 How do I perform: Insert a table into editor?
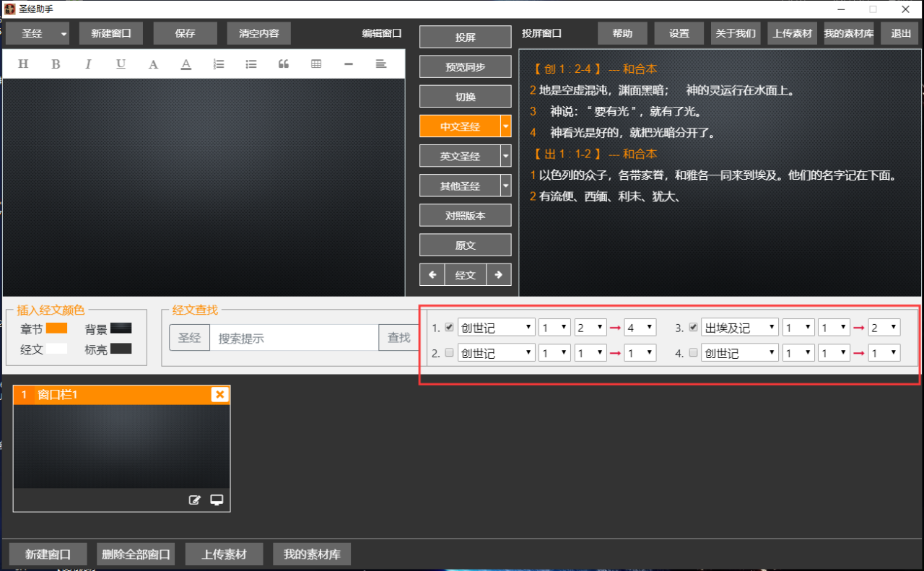[316, 64]
